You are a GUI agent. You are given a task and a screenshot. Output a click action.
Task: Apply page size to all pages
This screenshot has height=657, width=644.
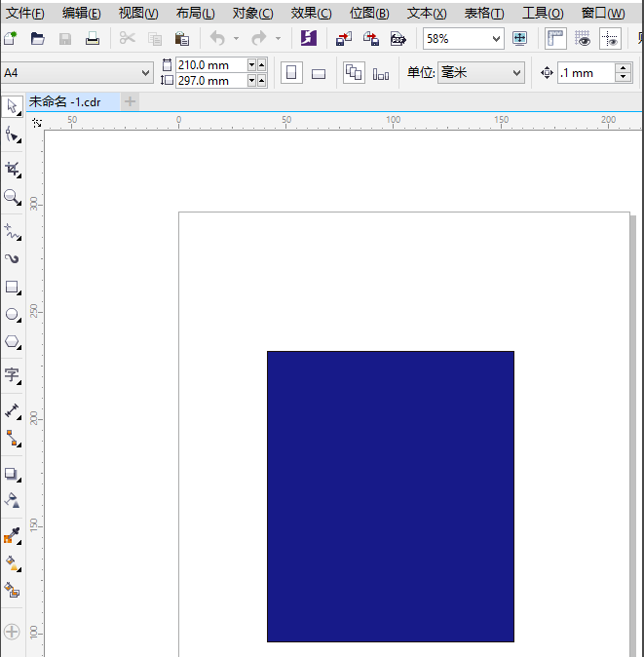tap(354, 72)
